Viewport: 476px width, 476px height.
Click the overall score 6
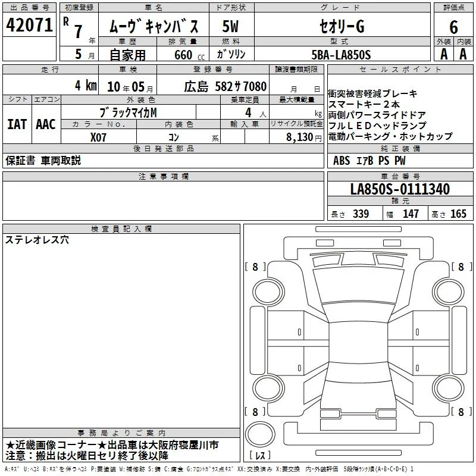[x=453, y=27]
